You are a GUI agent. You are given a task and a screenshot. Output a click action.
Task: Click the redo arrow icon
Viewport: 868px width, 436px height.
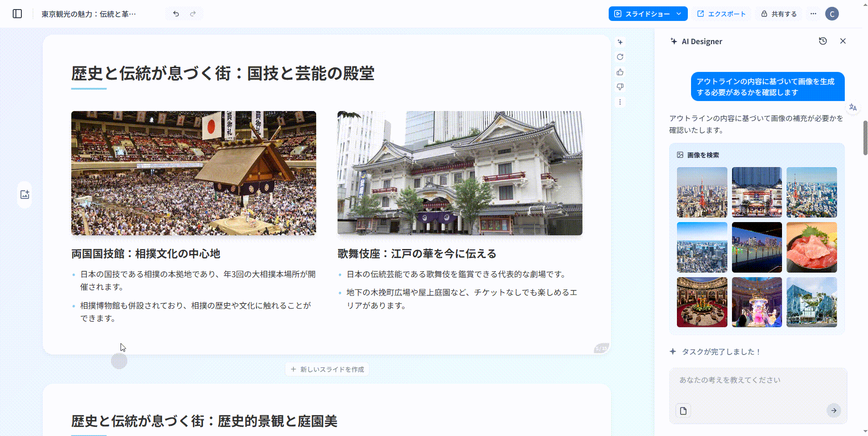193,14
